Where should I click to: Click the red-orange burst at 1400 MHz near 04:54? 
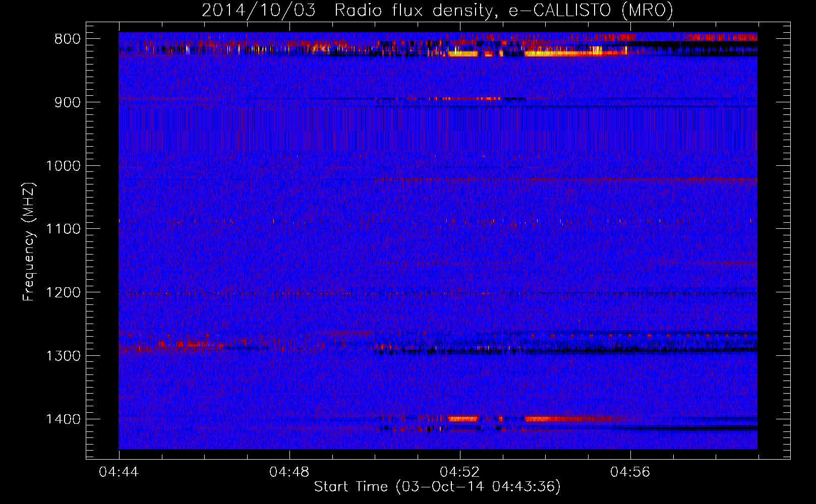click(x=567, y=418)
